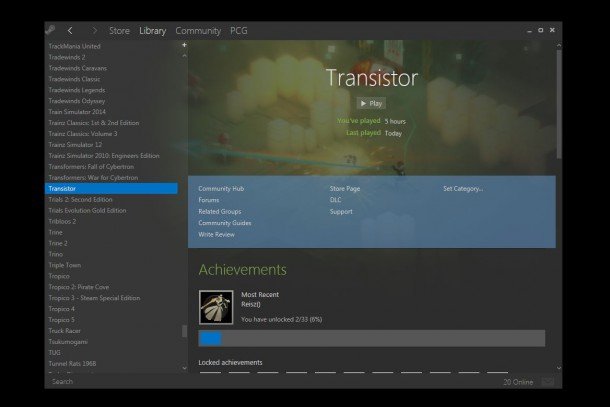Open the friends chat icon next to 20 Online

547,382
